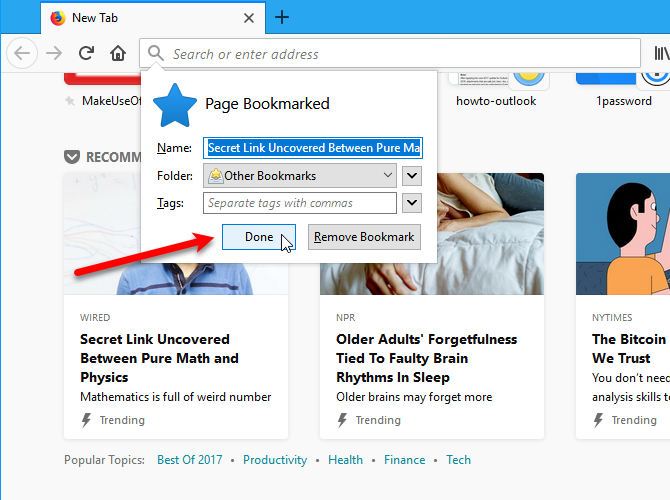
Task: Click the 'Popular Topics:' label
Action: point(105,460)
